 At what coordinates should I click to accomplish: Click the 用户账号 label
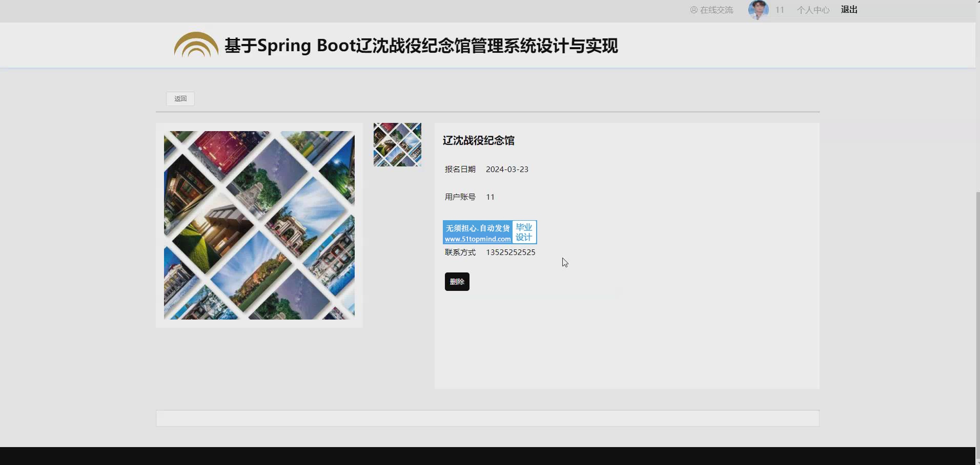pos(460,197)
